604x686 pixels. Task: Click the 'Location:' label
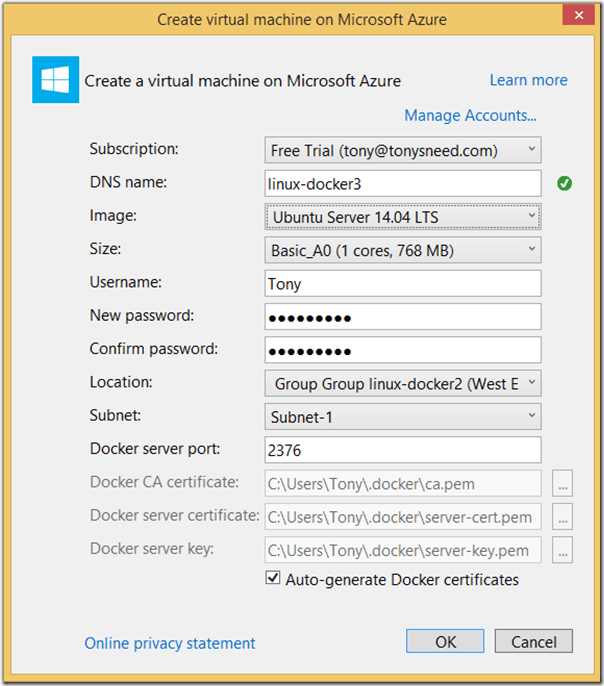(121, 382)
